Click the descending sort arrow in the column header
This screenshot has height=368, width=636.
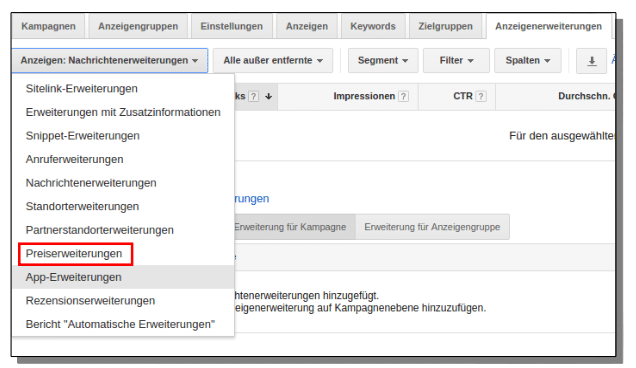click(x=269, y=96)
